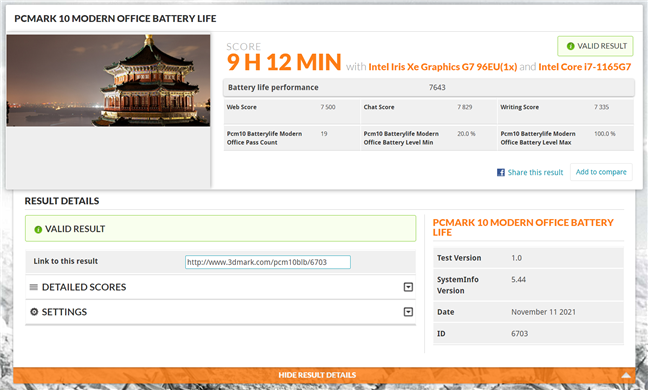Click the up arrow icon on the orange hide bar
Viewport: 648px width, 390px height.
click(x=626, y=375)
